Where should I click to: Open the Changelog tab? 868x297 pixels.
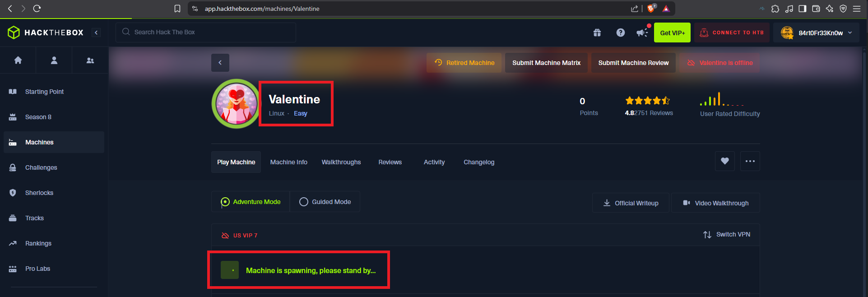pyautogui.click(x=479, y=162)
